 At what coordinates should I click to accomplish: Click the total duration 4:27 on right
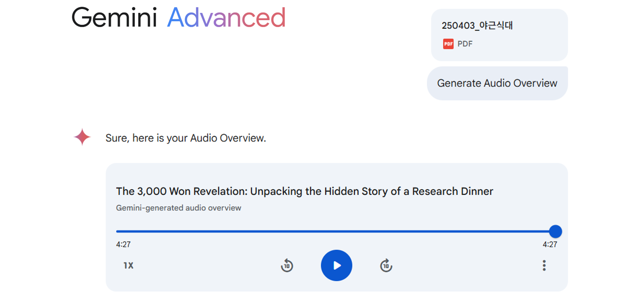click(x=550, y=244)
